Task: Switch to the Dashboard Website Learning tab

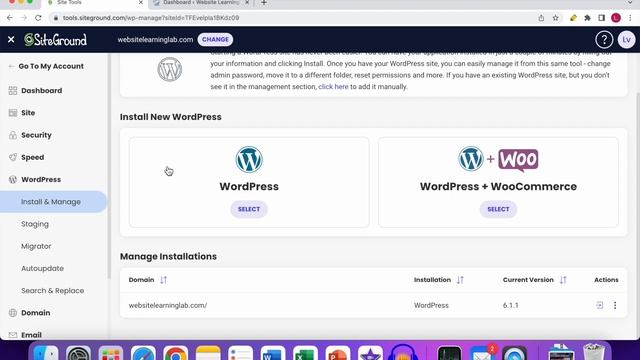Action: 201,3
